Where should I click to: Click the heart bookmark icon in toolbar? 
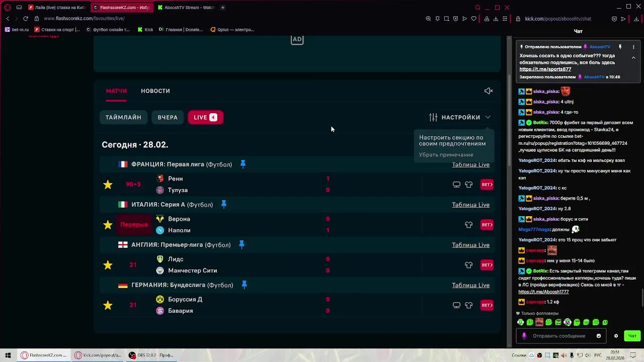(x=473, y=19)
